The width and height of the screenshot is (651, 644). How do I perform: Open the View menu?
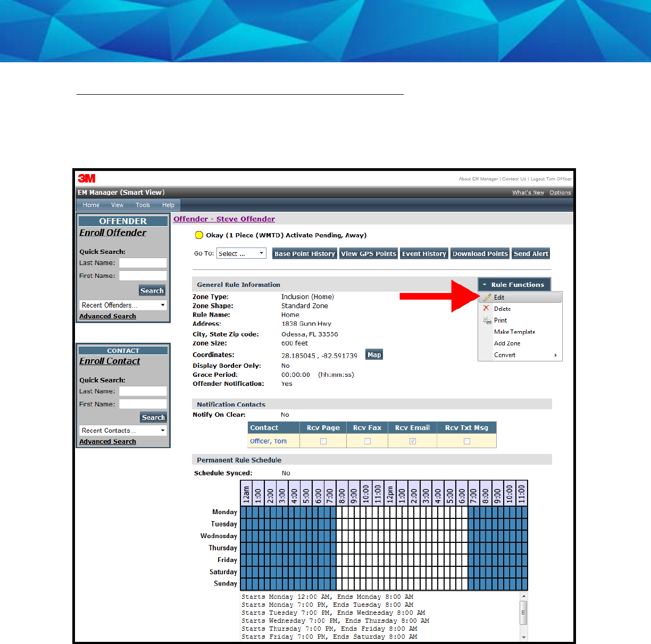click(118, 205)
